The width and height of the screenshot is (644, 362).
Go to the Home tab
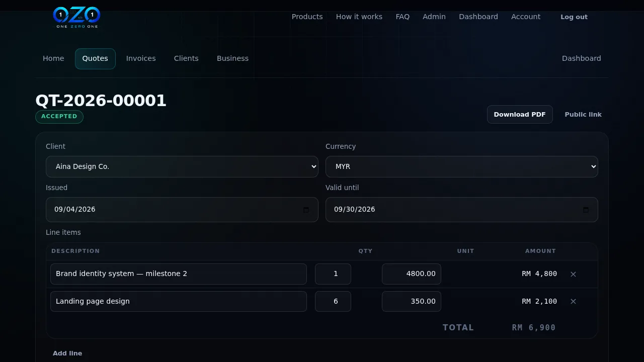53,58
